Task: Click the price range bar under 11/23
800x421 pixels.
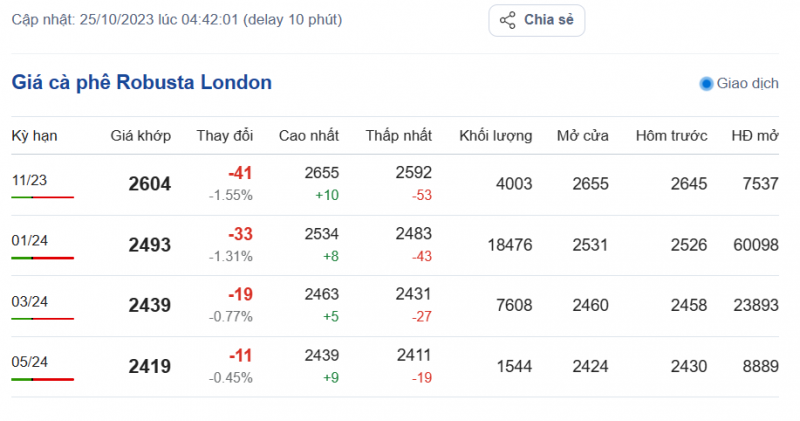Action: tap(43, 197)
